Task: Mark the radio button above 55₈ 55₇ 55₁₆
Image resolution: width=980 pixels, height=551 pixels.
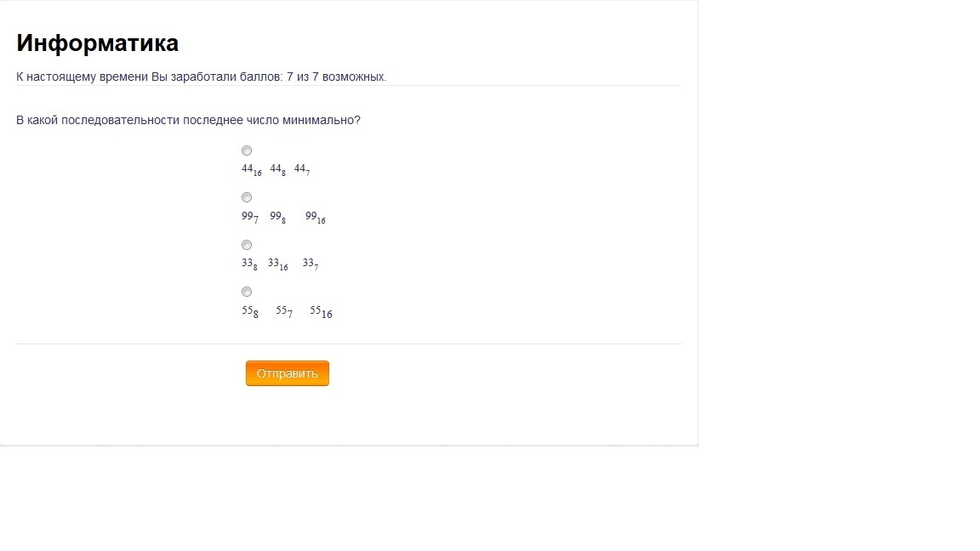Action: [x=247, y=292]
